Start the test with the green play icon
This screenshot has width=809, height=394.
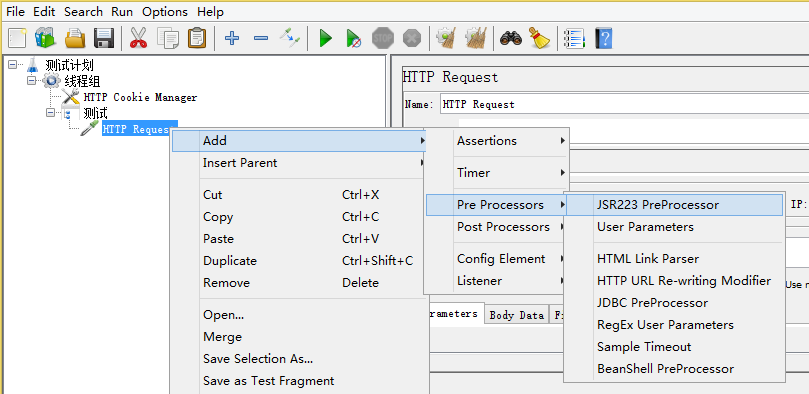click(x=326, y=38)
